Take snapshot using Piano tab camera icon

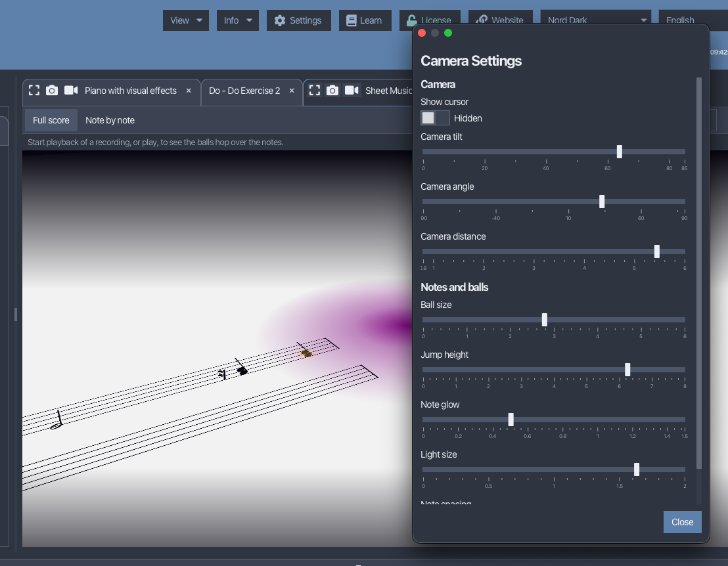coord(52,91)
